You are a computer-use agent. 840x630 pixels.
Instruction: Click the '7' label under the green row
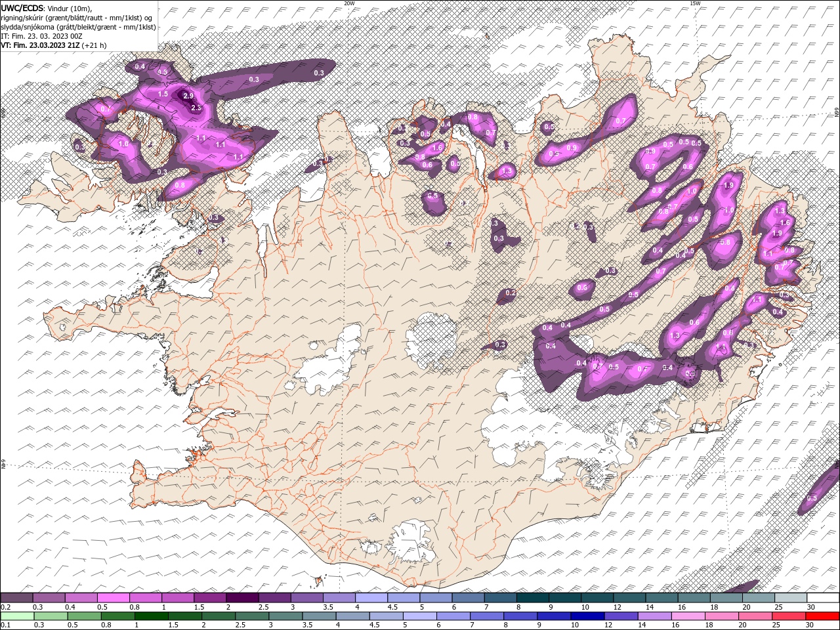pos(471,625)
